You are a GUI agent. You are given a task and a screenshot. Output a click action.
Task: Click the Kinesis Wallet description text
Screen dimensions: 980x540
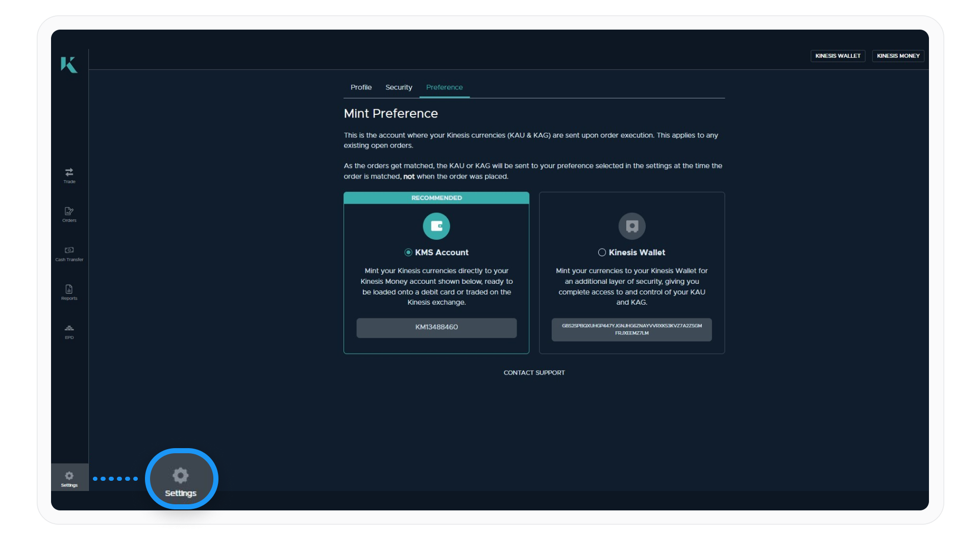pos(632,286)
